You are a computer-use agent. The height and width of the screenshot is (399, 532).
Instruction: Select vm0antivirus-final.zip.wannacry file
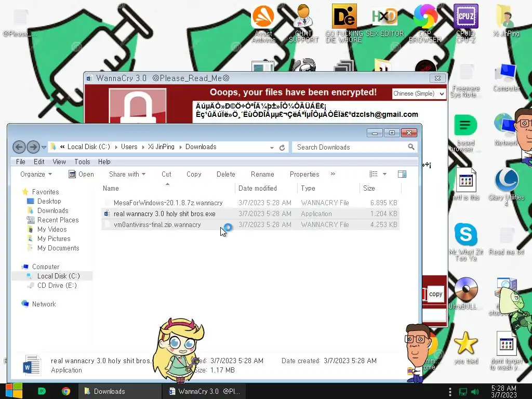coord(250,224)
